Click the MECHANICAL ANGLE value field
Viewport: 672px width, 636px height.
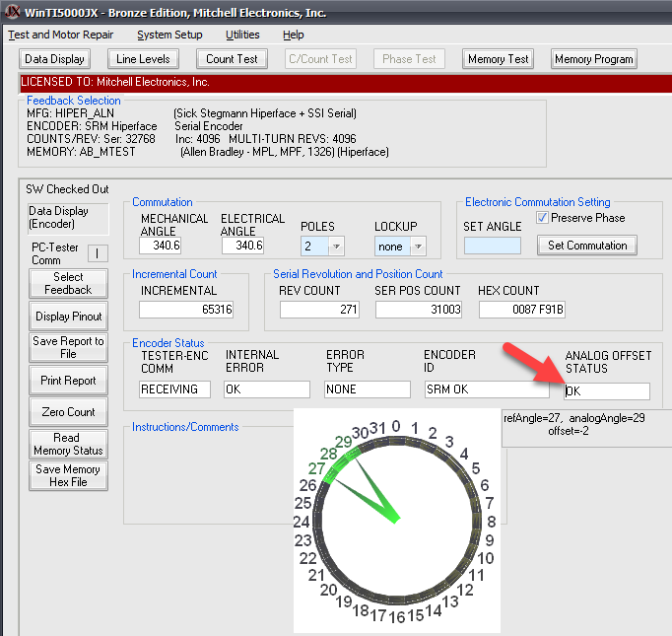pos(160,246)
